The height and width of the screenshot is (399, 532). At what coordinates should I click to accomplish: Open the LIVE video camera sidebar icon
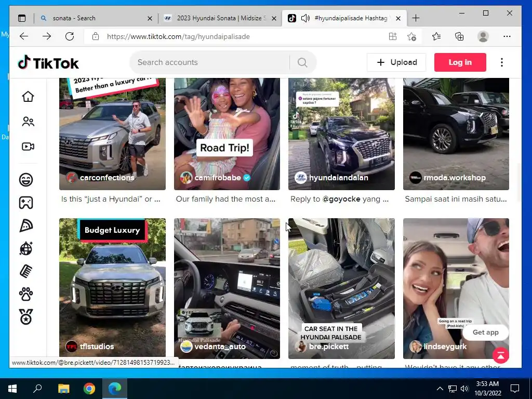point(28,147)
